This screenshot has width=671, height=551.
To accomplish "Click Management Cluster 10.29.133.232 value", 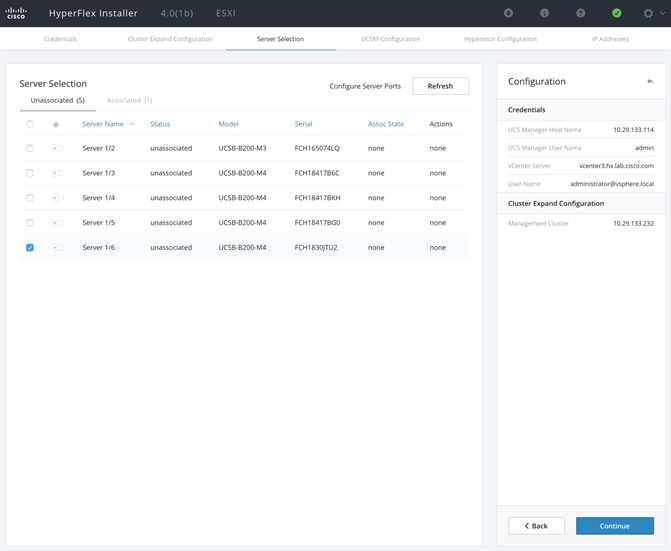I will [633, 223].
